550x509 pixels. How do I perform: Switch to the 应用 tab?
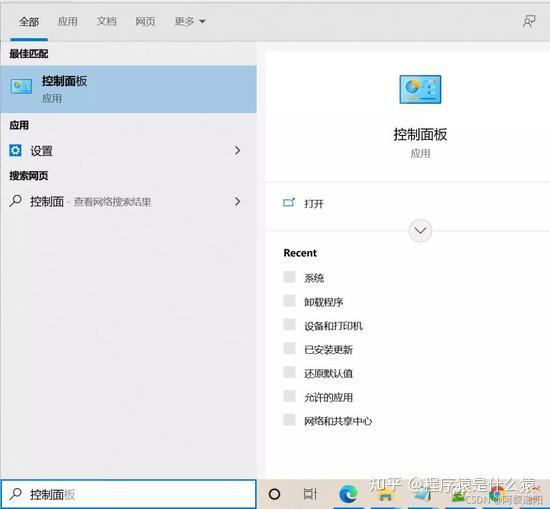coord(67,22)
